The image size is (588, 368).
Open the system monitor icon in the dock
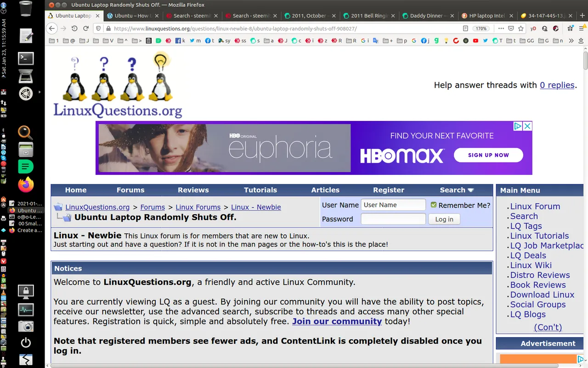[x=26, y=310]
